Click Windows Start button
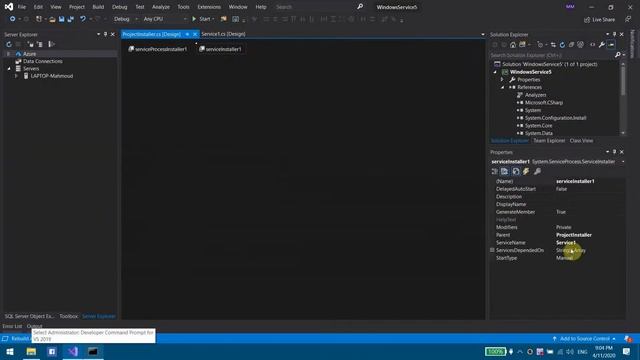Viewport: 640px width, 360px height. pyautogui.click(x=10, y=351)
